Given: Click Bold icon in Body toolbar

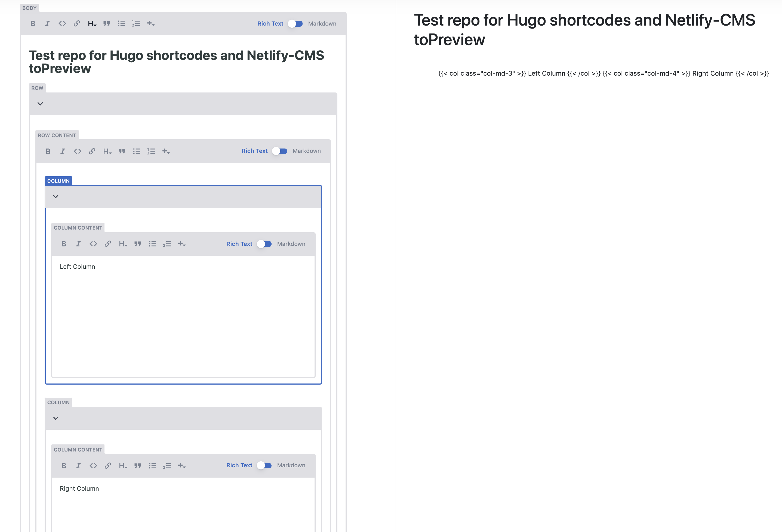Looking at the screenshot, I should 33,24.
